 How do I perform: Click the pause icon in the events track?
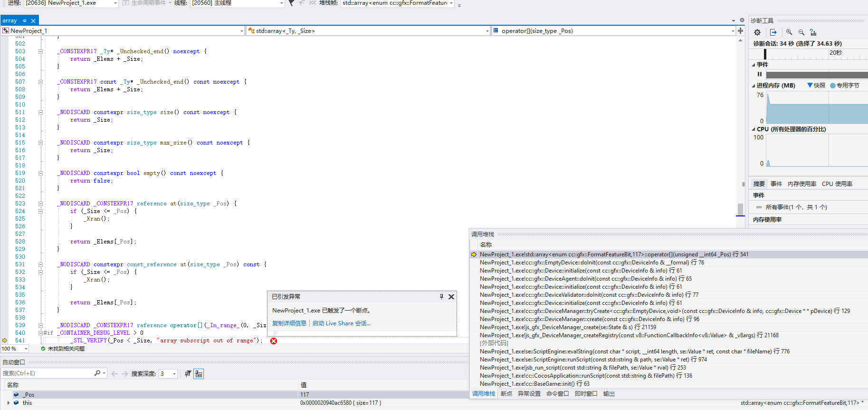(760, 74)
